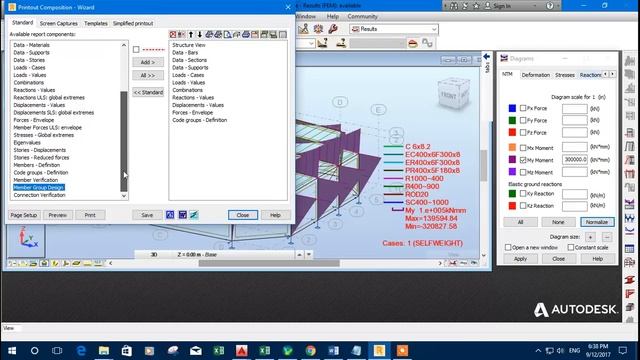Click the Windows Start button
The width and height of the screenshot is (640, 360).
pos(12,351)
